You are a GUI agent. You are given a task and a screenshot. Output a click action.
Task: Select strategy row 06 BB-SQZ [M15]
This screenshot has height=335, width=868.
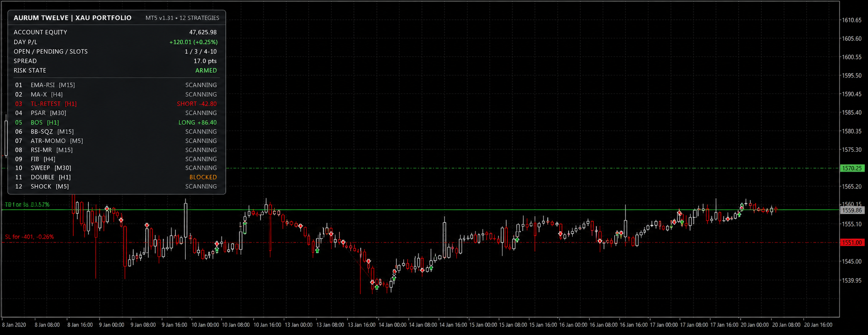point(116,132)
